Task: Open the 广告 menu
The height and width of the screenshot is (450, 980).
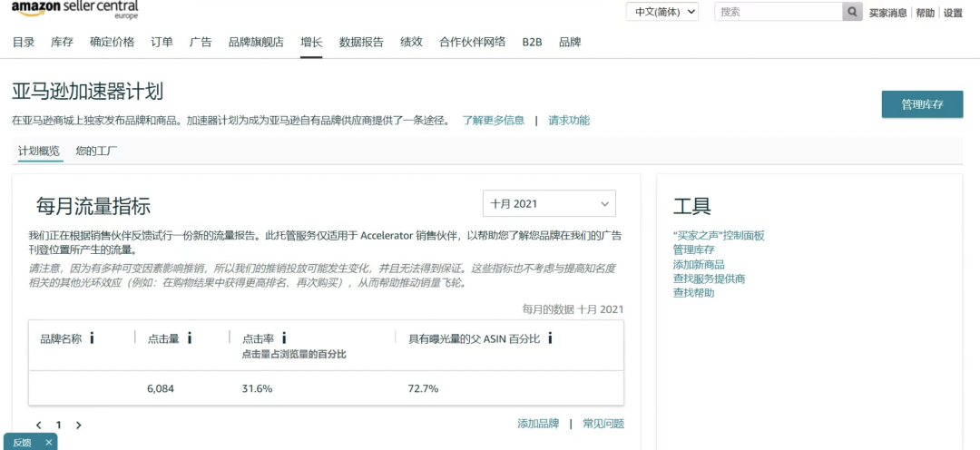Action: tap(201, 43)
